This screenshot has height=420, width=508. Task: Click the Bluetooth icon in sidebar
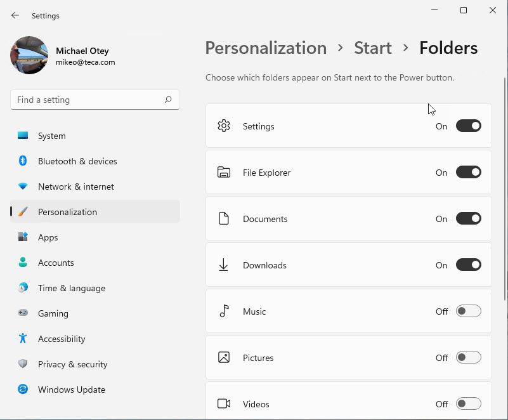click(23, 161)
